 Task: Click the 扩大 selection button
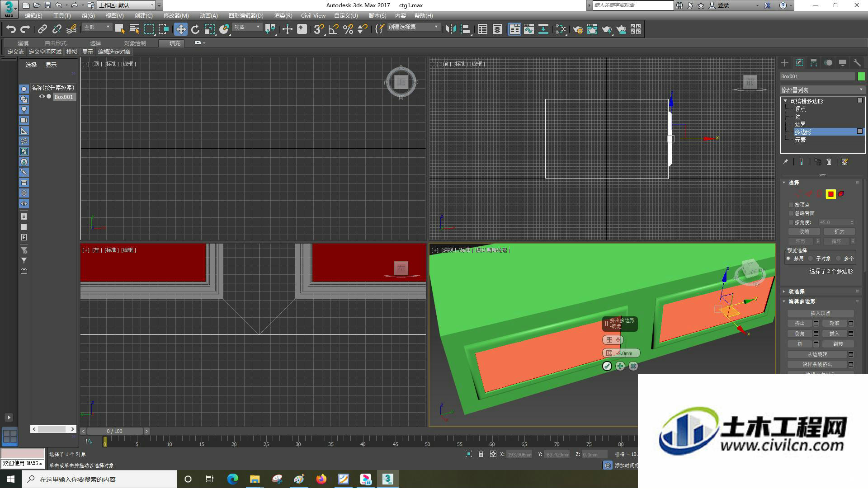pos(839,231)
